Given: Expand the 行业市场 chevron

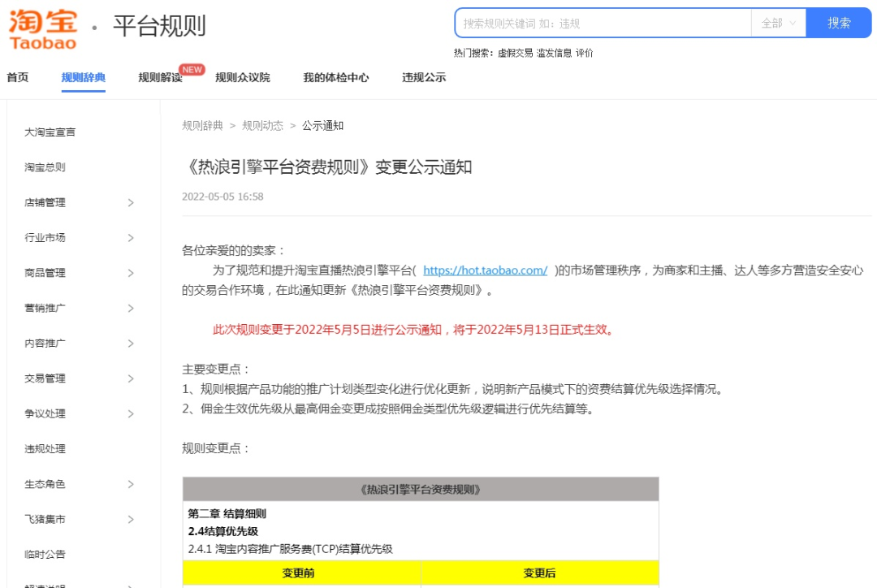Looking at the screenshot, I should click(x=130, y=238).
